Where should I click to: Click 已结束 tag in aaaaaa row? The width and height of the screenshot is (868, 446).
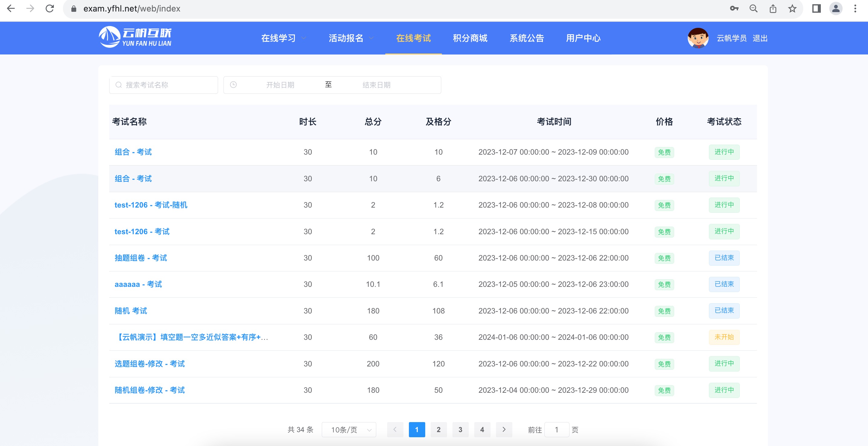point(724,284)
